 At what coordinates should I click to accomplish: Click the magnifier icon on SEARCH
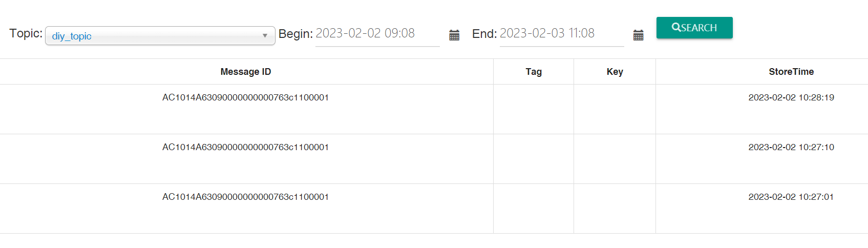click(x=676, y=27)
